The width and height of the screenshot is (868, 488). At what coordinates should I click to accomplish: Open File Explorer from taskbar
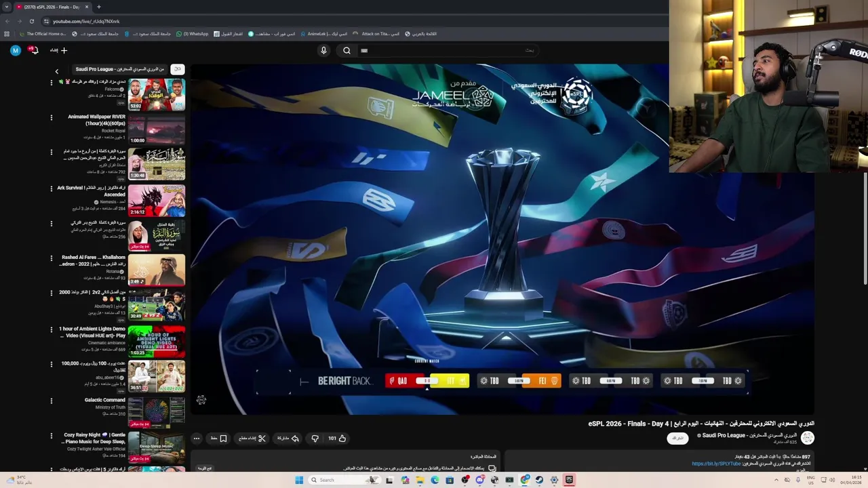[x=420, y=480]
